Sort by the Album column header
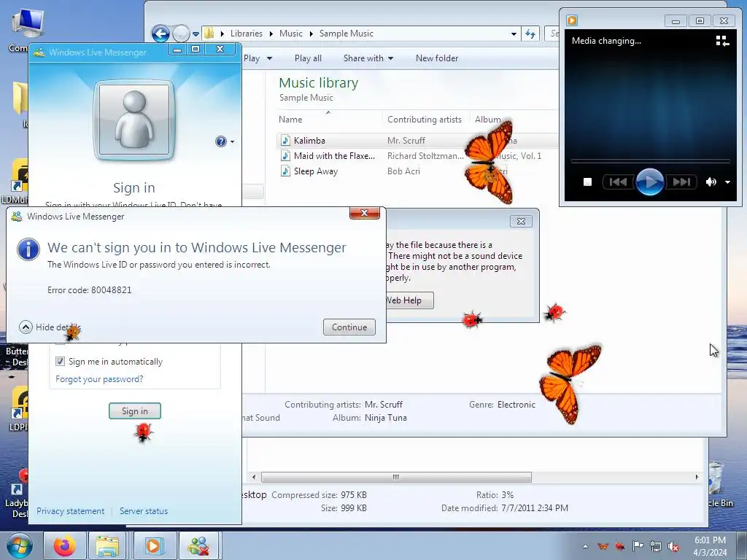 (487, 120)
